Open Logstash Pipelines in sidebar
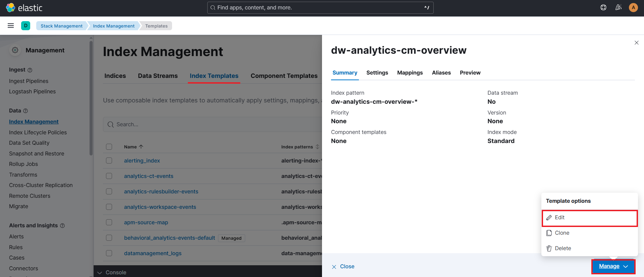The width and height of the screenshot is (644, 277). [32, 92]
